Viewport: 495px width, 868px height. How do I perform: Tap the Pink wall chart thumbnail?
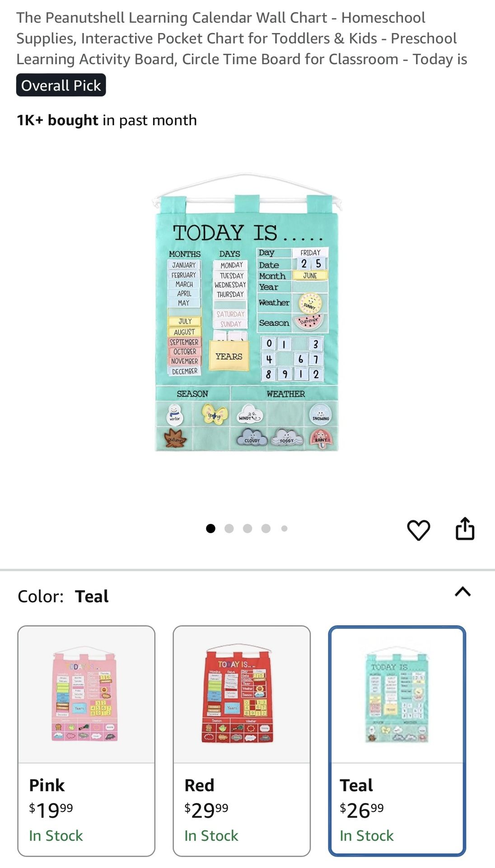click(85, 695)
